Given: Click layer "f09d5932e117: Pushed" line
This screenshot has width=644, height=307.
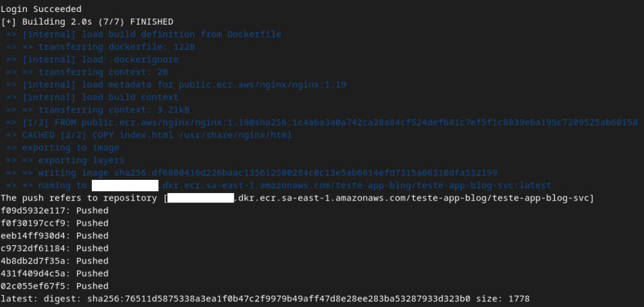Looking at the screenshot, I should click(54, 210).
